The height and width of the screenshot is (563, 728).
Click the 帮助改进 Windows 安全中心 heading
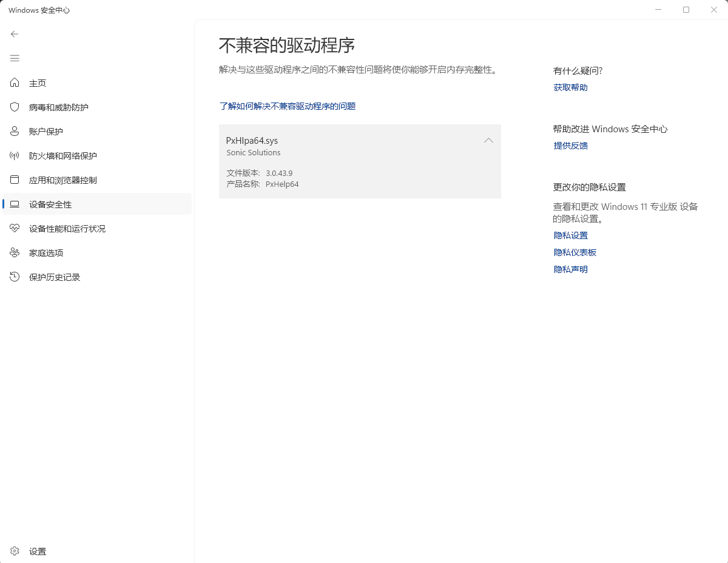pos(610,129)
